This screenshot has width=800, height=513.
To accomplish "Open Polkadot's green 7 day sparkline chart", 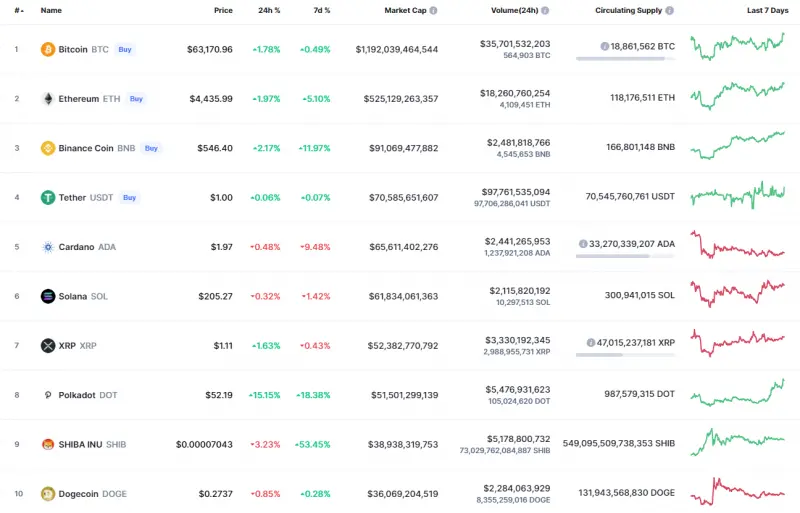I will [x=738, y=393].
